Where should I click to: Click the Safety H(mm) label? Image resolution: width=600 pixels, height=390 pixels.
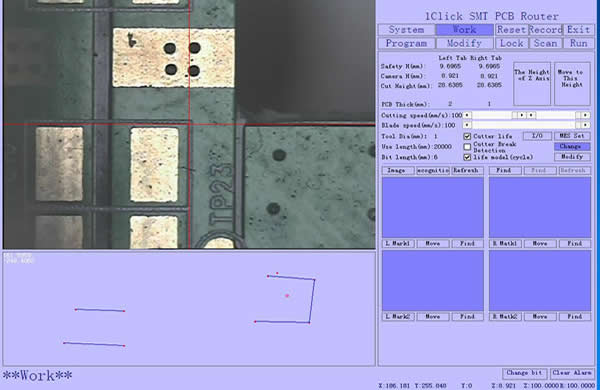click(x=402, y=66)
